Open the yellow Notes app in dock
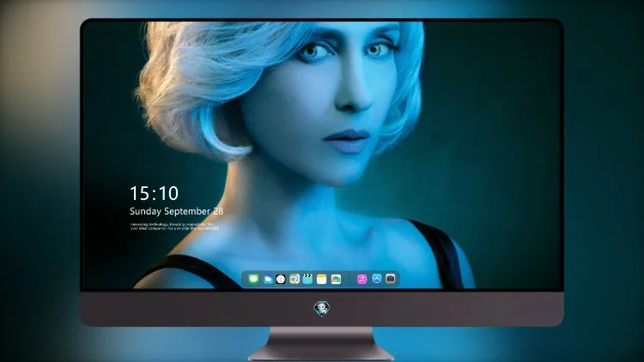This screenshot has height=362, width=644. coord(322,280)
